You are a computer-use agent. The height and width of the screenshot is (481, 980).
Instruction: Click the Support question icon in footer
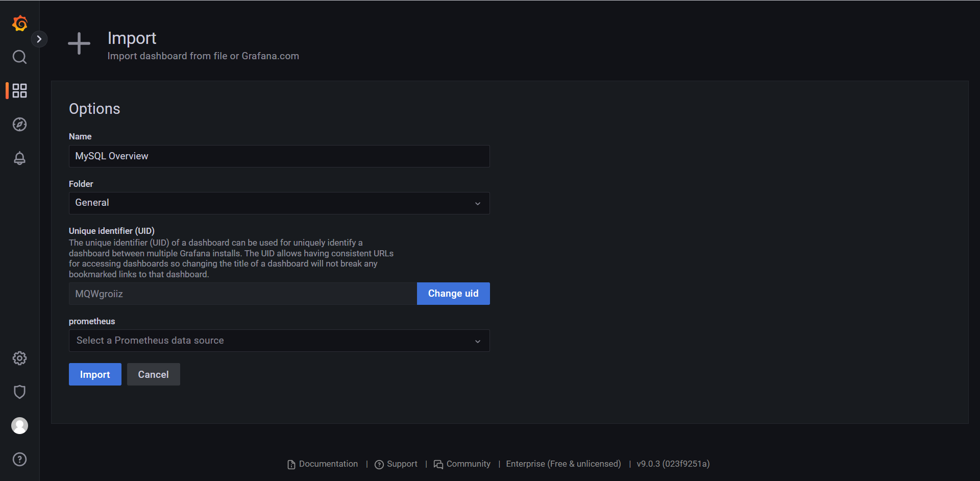379,464
